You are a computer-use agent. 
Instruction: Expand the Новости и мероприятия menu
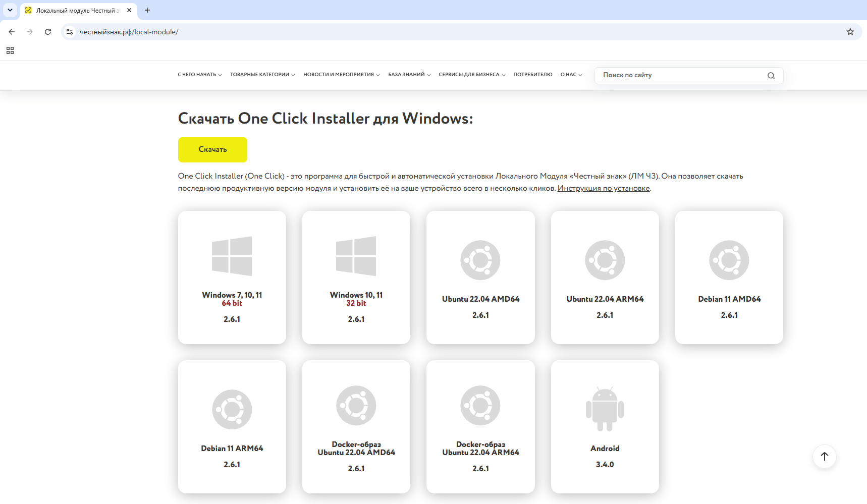[342, 75]
